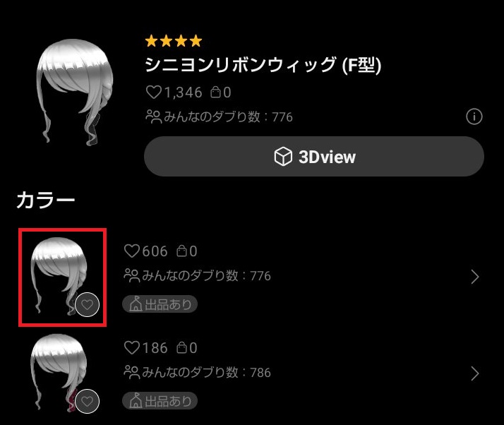Click the main wig preview image
The image size is (504, 425).
(x=75, y=92)
